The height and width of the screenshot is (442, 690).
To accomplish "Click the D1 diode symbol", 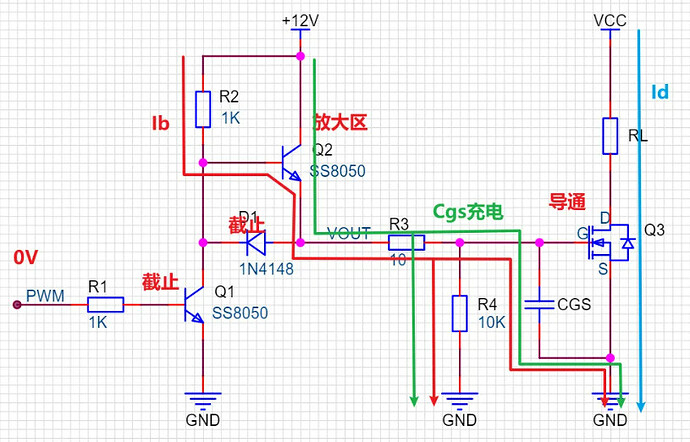I will click(x=258, y=242).
